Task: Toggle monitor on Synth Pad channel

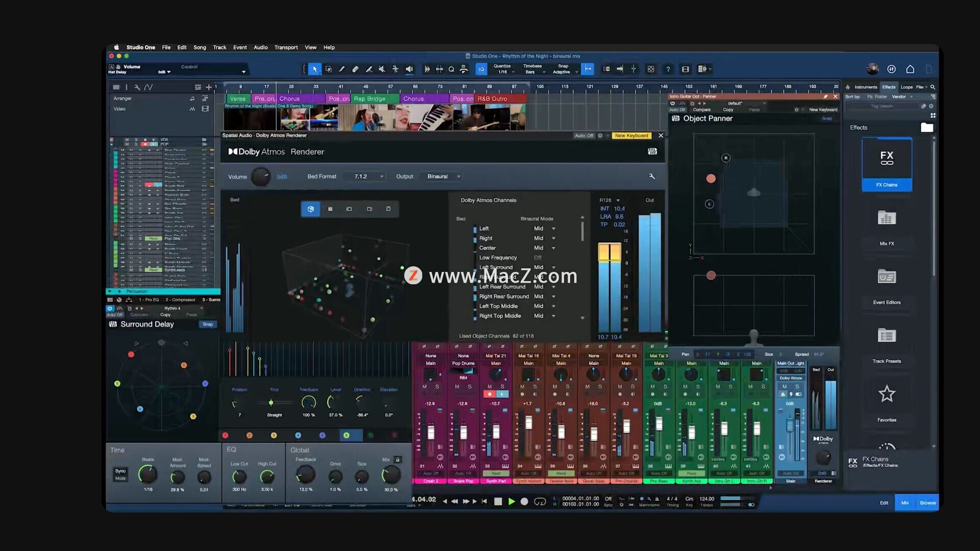Action: [502, 394]
